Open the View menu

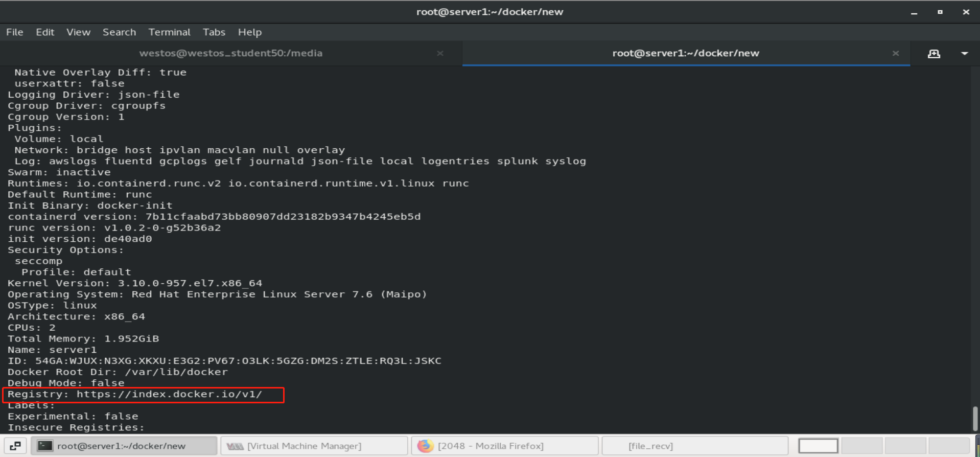(78, 32)
